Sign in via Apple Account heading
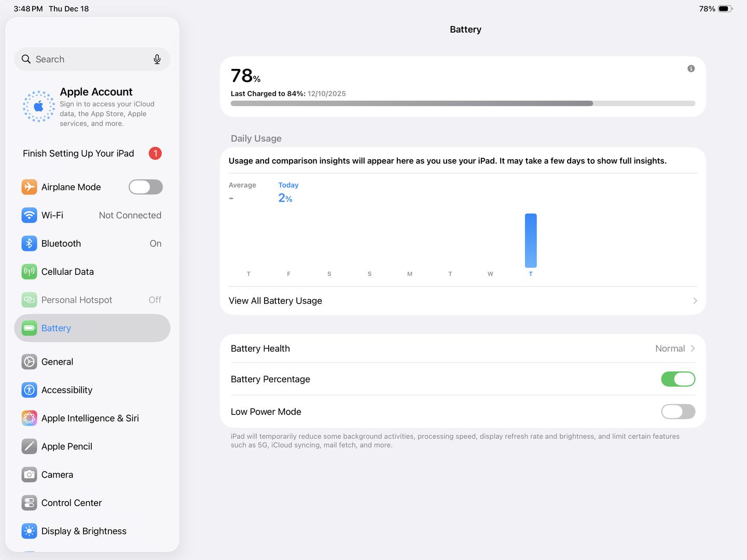The height and width of the screenshot is (560, 747). 96,92
